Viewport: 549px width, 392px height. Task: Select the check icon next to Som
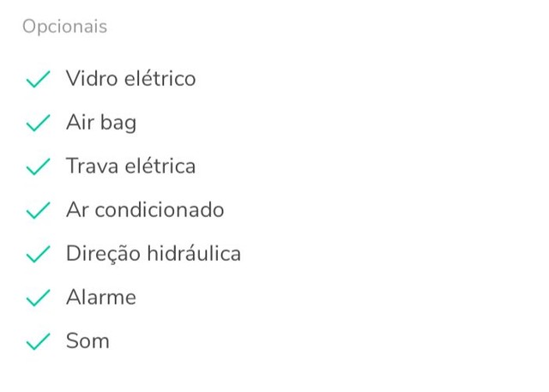[x=39, y=342]
